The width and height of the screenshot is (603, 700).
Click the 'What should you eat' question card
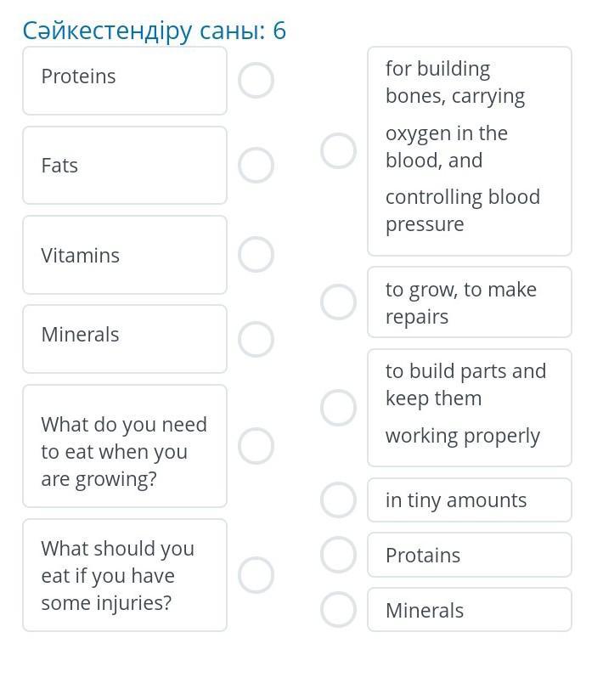124,575
